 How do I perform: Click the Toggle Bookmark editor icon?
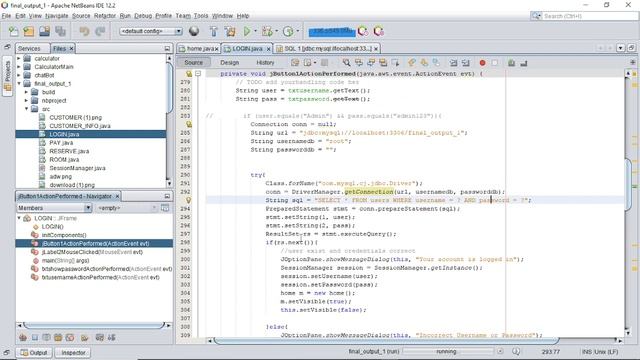436,63
